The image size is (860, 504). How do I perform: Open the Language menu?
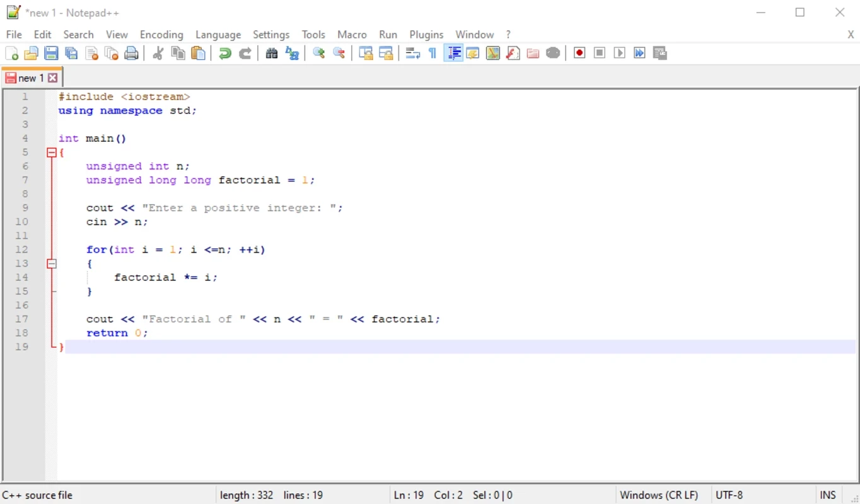(x=218, y=35)
